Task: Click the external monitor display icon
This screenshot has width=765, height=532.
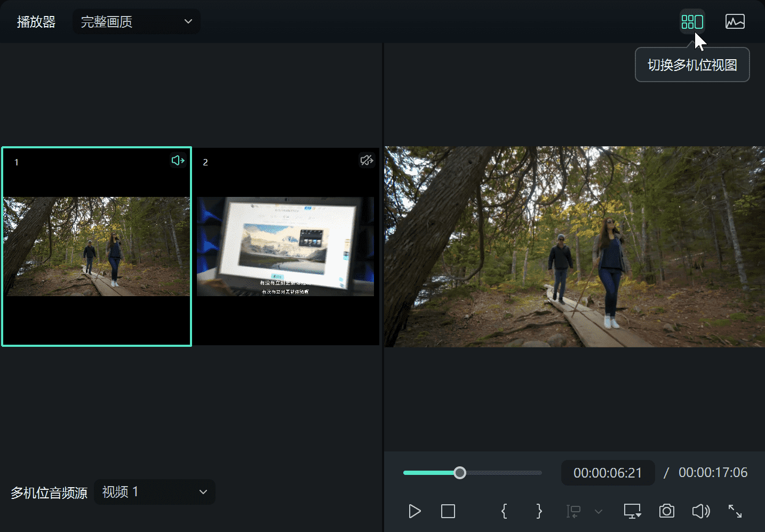Action: click(x=632, y=511)
